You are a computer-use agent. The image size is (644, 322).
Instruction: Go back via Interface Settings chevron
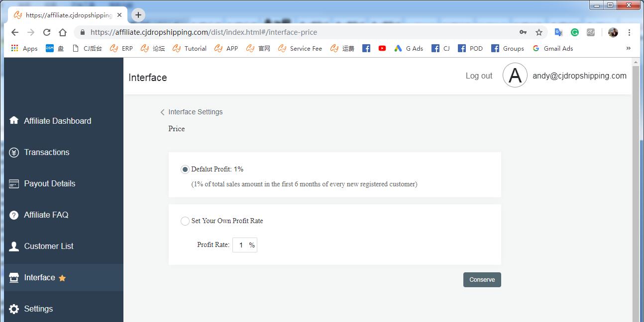pos(162,112)
